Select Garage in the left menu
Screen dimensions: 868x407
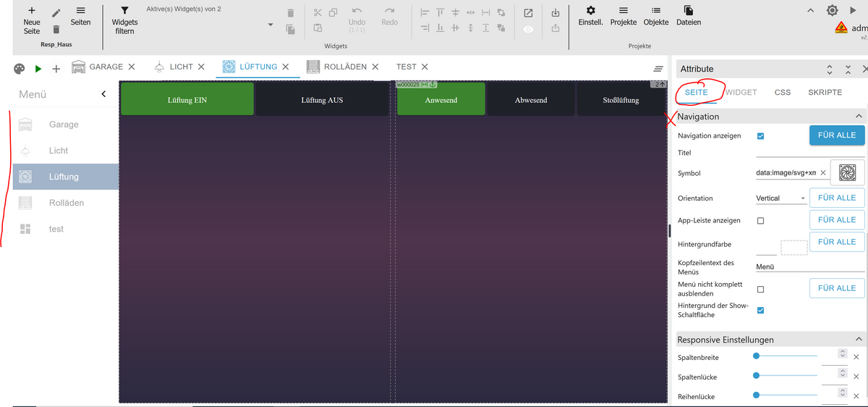(x=66, y=125)
